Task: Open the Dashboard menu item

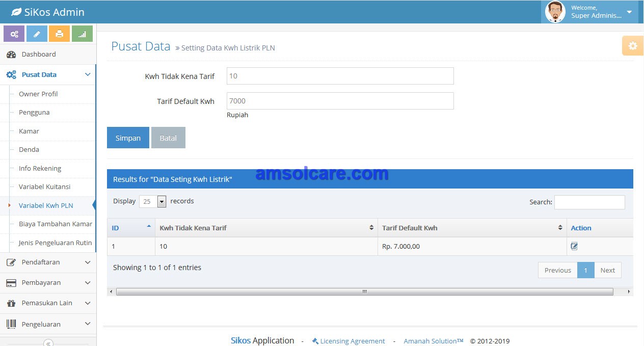Action: [x=48, y=55]
